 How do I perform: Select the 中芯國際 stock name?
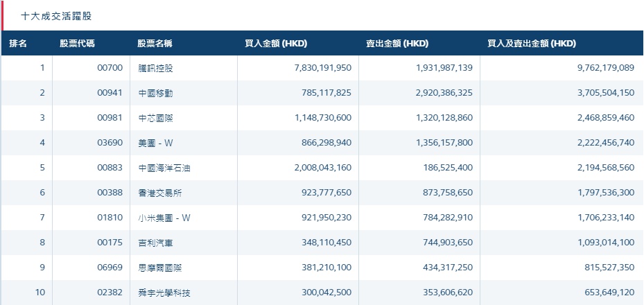tap(155, 118)
